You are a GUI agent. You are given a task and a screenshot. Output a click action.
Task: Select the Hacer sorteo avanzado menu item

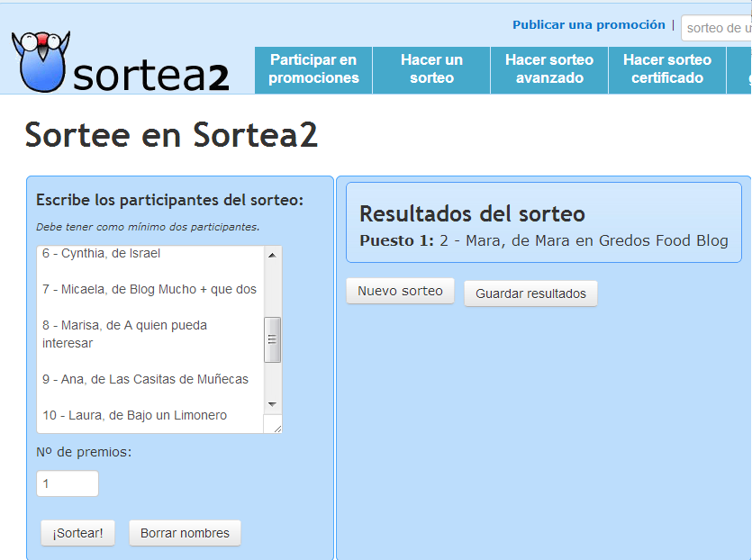[x=549, y=69]
